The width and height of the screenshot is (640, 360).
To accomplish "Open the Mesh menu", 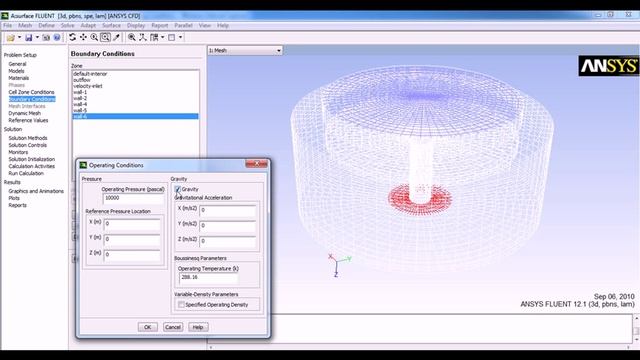I will coord(25,25).
